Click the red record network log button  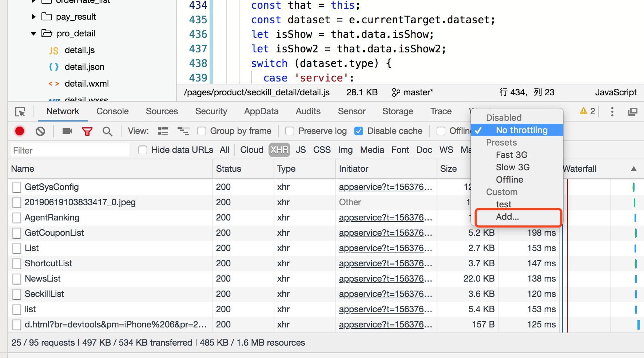[x=20, y=131]
